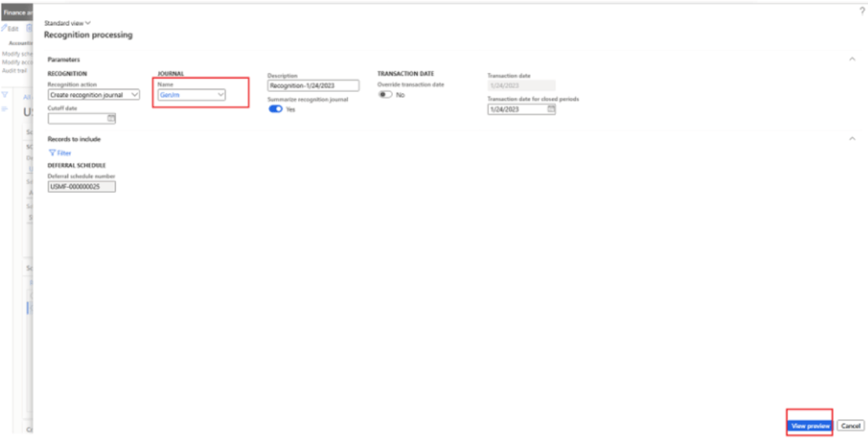Click the funnel icon in left sidebar

coord(4,94)
